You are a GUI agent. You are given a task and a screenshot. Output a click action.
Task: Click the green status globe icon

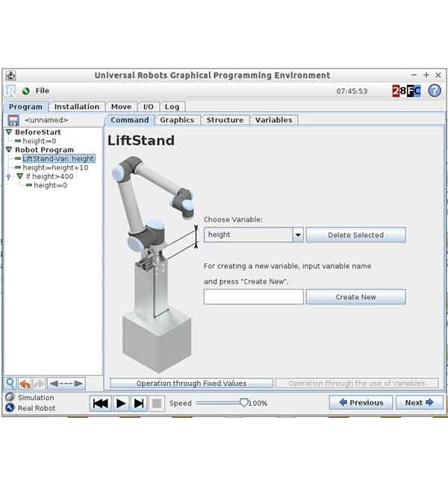[26, 91]
